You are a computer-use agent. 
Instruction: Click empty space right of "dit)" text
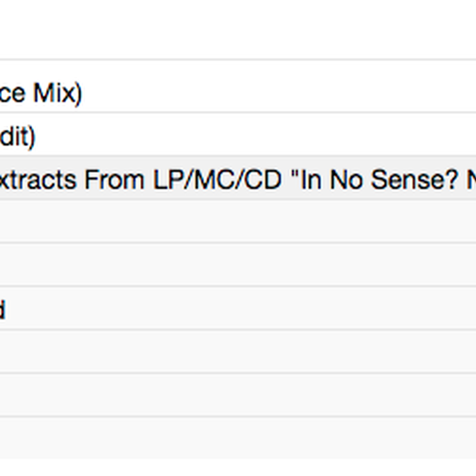point(256,134)
